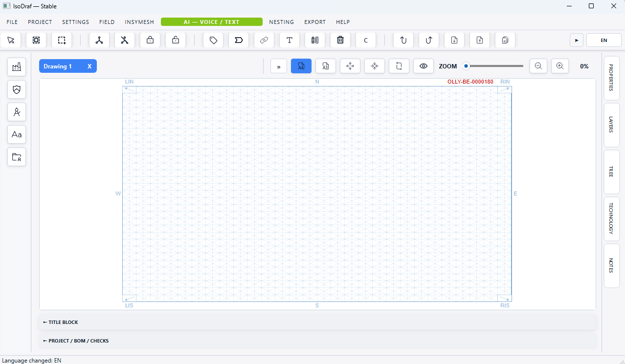625x364 pixels.
Task: Open the PROPERTIES side panel
Action: pyautogui.click(x=612, y=78)
